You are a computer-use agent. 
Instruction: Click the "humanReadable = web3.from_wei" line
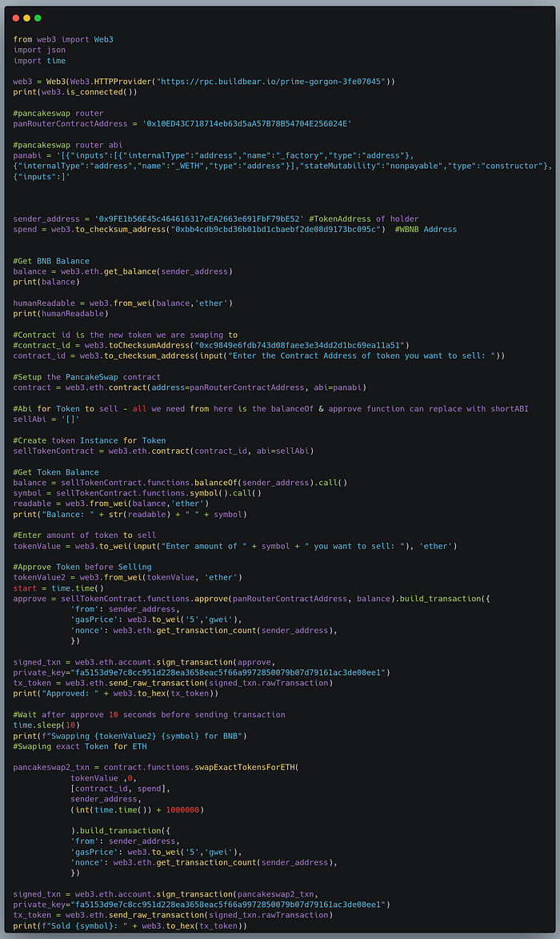pyautogui.click(x=123, y=303)
